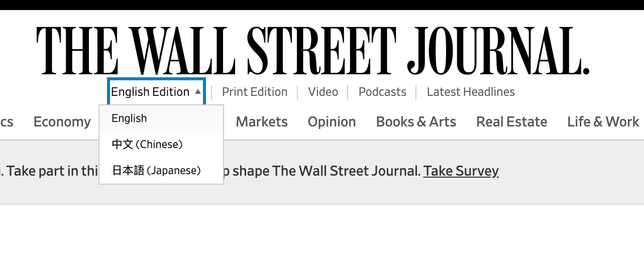Select English from the edition list
Screen dimensions: 644x273
(130, 118)
